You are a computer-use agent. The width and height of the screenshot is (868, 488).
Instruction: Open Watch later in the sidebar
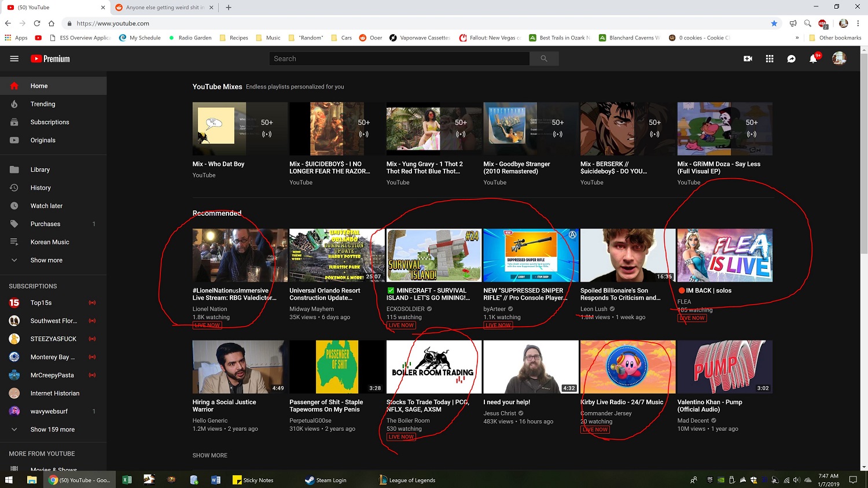pos(46,205)
